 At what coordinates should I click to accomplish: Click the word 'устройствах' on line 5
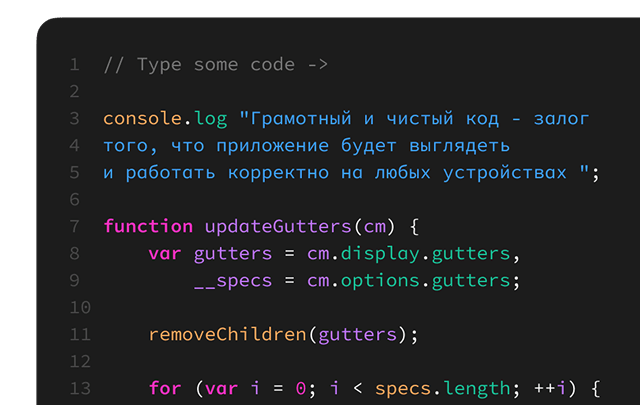pos(505,173)
